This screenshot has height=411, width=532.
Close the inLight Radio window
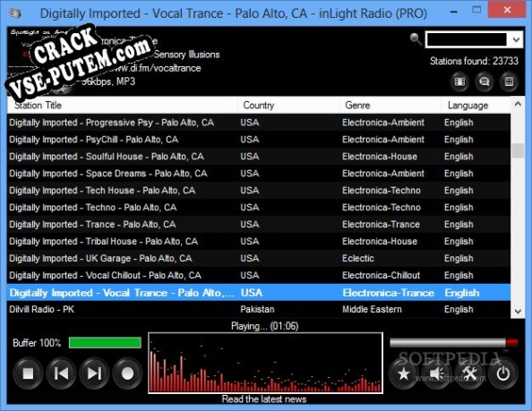(x=507, y=10)
